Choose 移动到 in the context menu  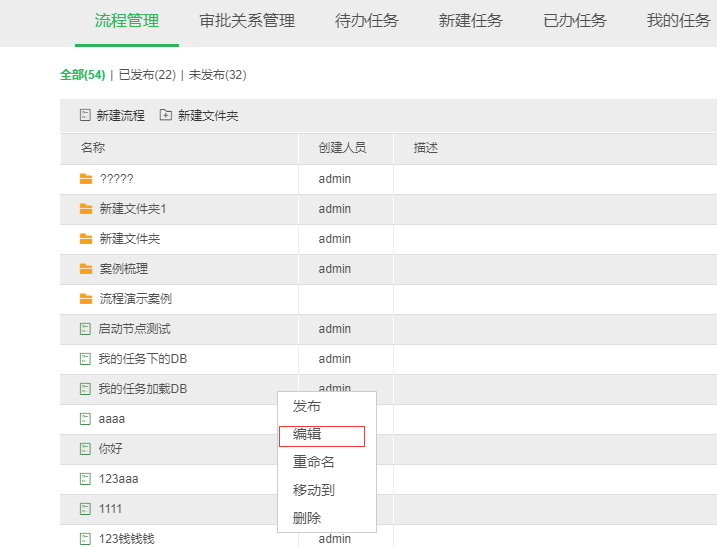pyautogui.click(x=313, y=490)
